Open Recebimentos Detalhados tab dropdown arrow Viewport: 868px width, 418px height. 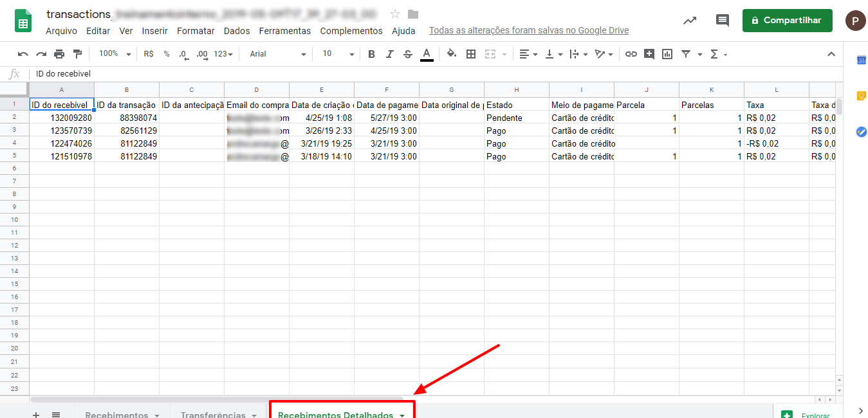pyautogui.click(x=402, y=416)
